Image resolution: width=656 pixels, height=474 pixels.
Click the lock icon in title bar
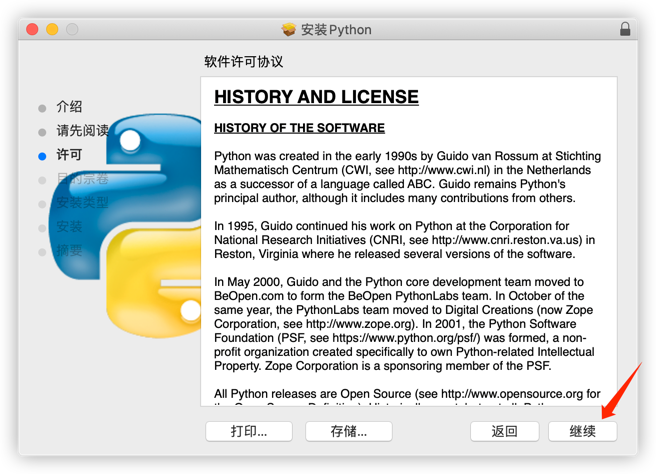pyautogui.click(x=626, y=29)
